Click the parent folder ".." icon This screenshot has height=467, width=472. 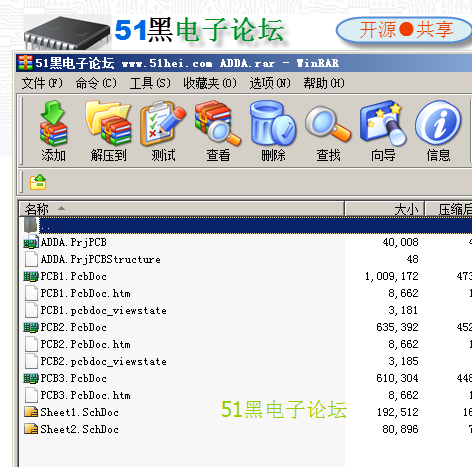[30, 225]
